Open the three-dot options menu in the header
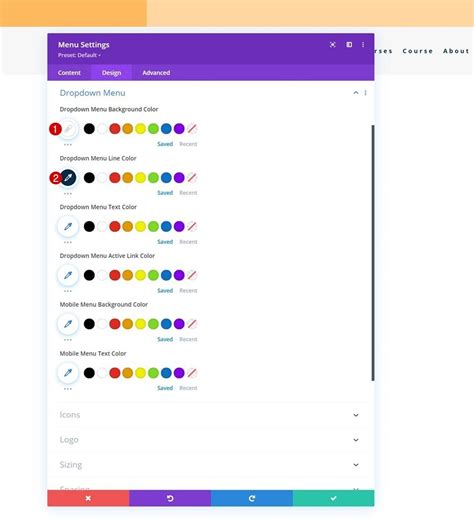Viewport: 474px width, 522px height. 363,45
